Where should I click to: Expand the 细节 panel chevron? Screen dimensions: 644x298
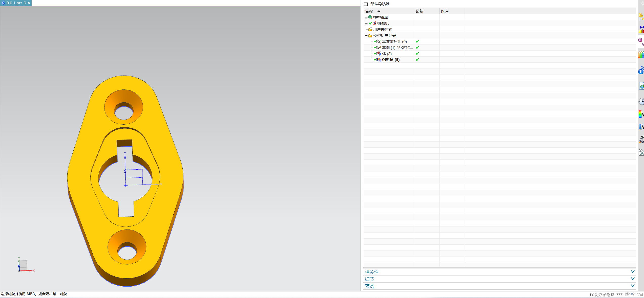click(x=633, y=279)
